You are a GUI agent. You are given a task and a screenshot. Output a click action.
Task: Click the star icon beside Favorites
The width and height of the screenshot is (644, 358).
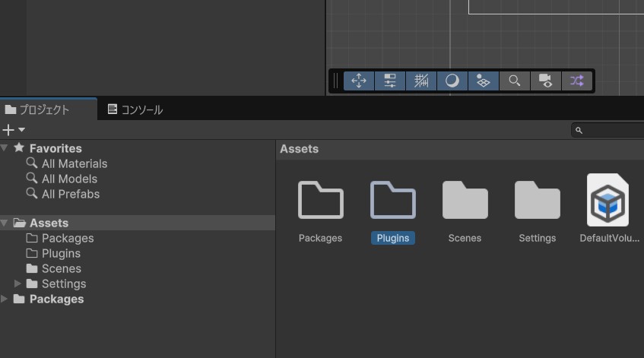[19, 147]
